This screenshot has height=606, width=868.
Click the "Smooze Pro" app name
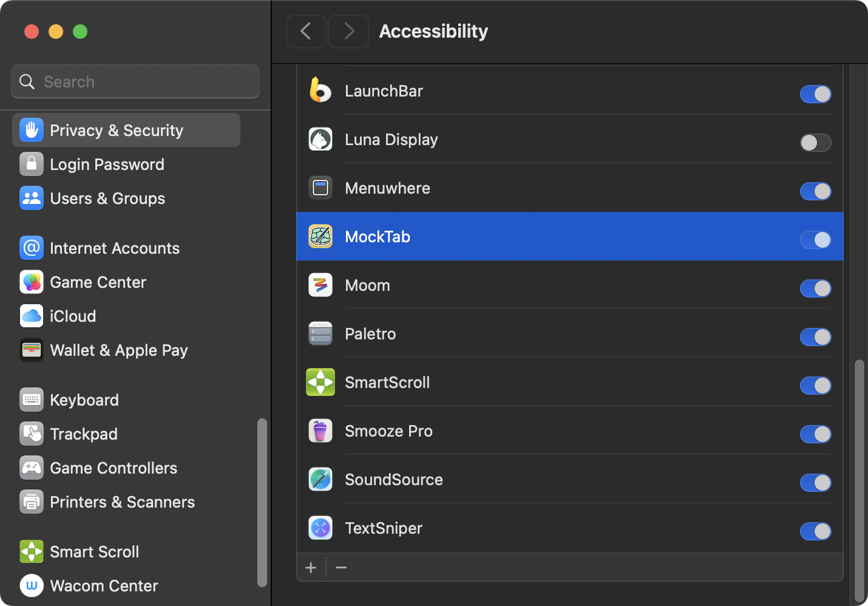388,431
